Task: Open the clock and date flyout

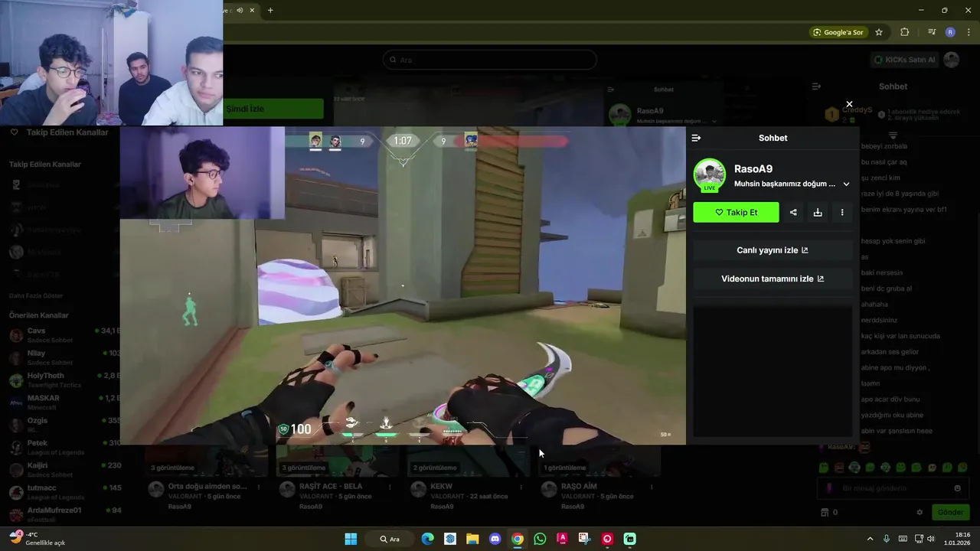Action: pos(959,539)
